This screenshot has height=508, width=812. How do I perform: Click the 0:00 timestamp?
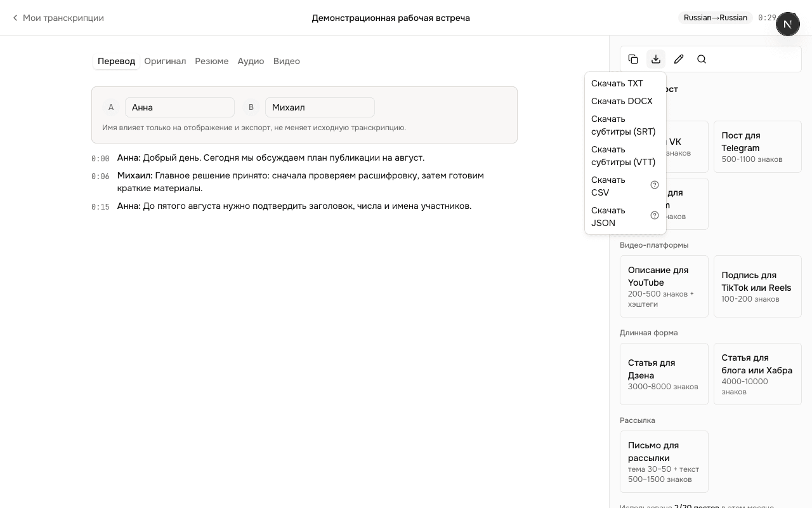(x=100, y=159)
